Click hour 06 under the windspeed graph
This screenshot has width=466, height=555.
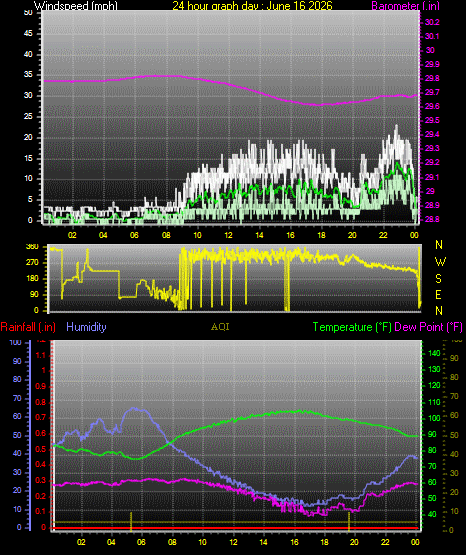(134, 235)
